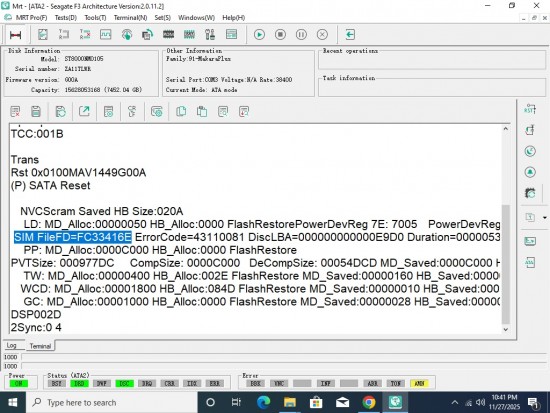Open Google Chrome from the taskbar
Screen dimensions: 550x413
369,402
